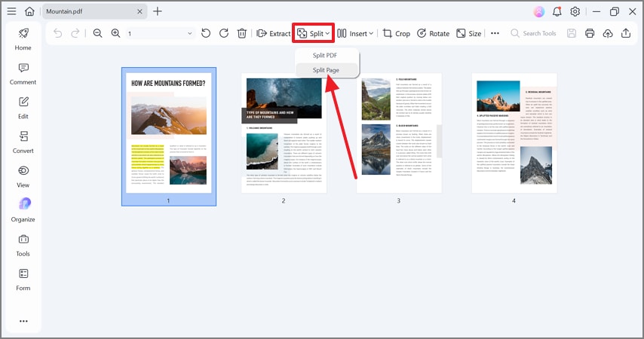Open Comment tools in the sidebar

pos(23,74)
